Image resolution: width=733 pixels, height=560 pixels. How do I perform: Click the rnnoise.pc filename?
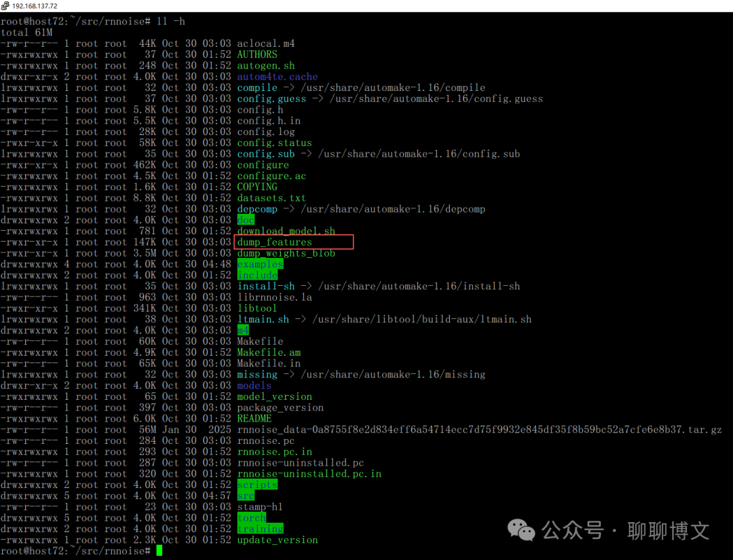click(266, 441)
